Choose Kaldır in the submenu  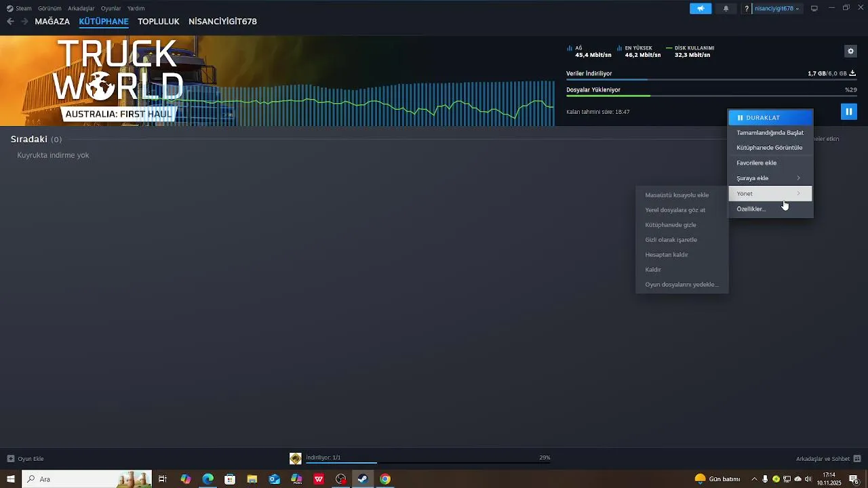tap(682, 270)
